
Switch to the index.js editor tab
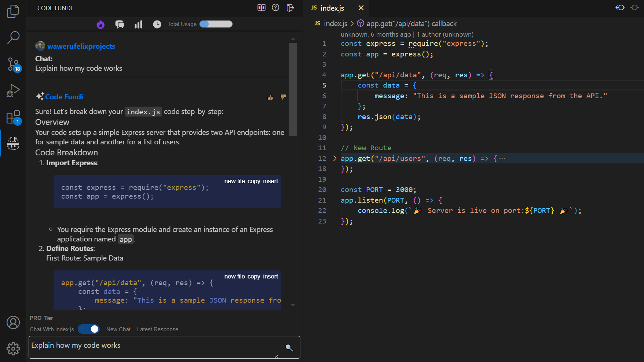332,8
